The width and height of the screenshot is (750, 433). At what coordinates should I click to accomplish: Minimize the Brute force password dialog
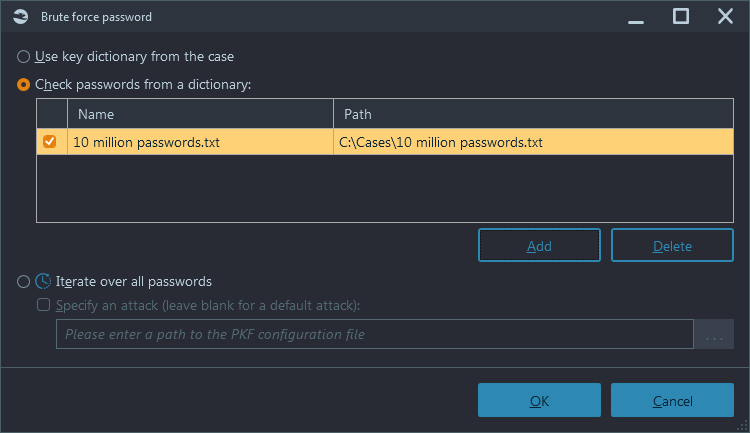[636, 17]
